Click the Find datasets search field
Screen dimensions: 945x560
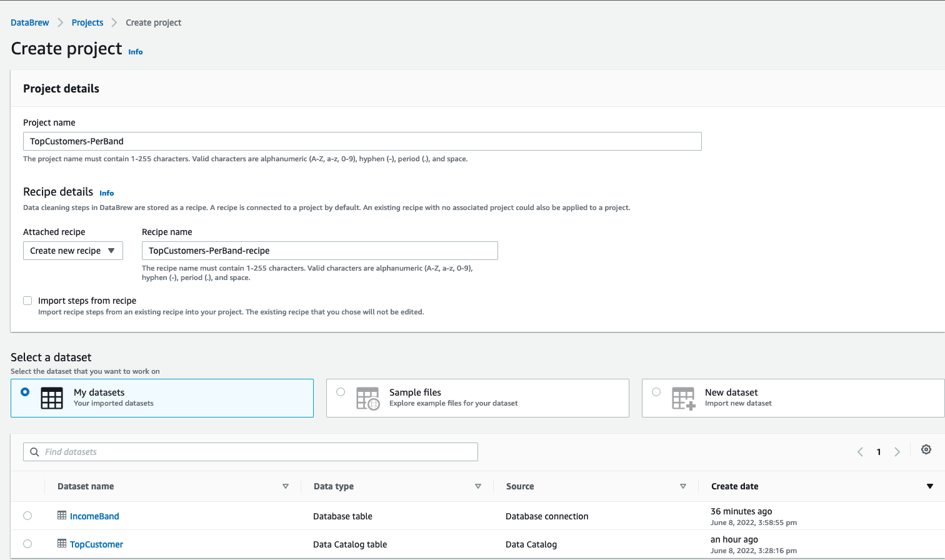(251, 452)
